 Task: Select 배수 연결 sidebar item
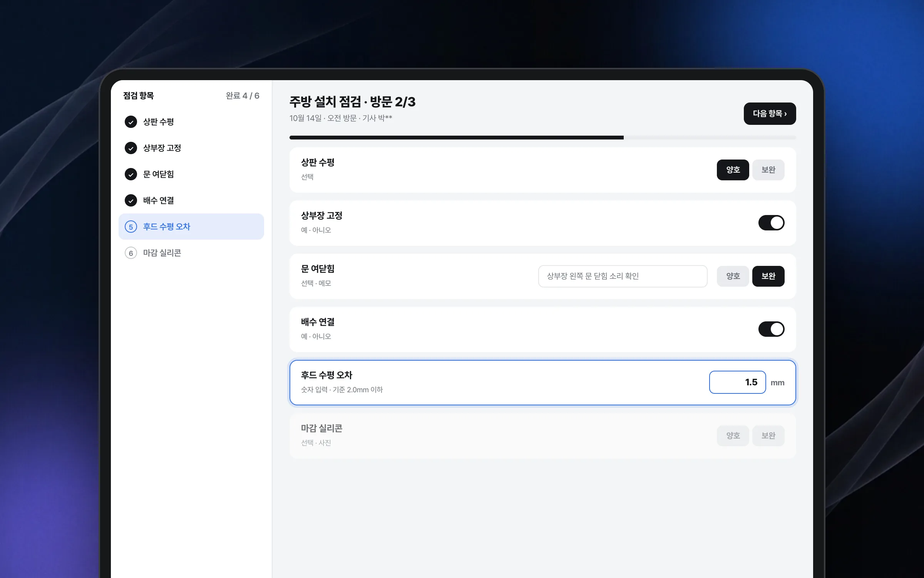191,200
